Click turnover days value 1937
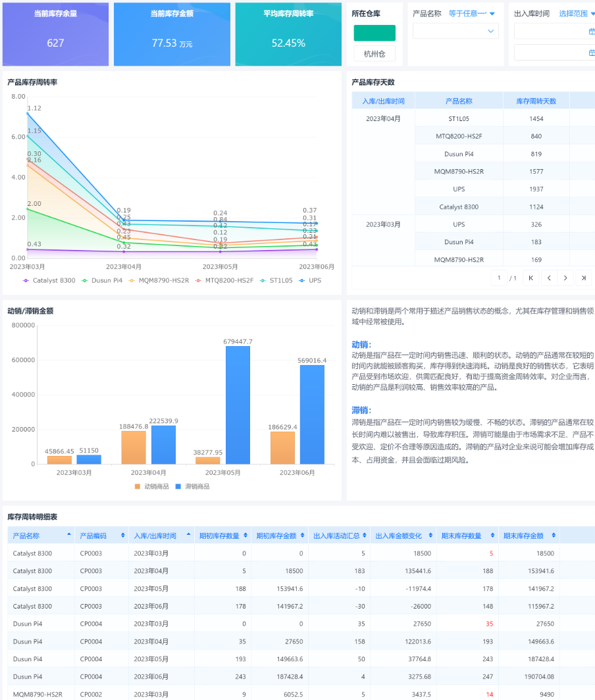The image size is (595, 700). (x=536, y=189)
